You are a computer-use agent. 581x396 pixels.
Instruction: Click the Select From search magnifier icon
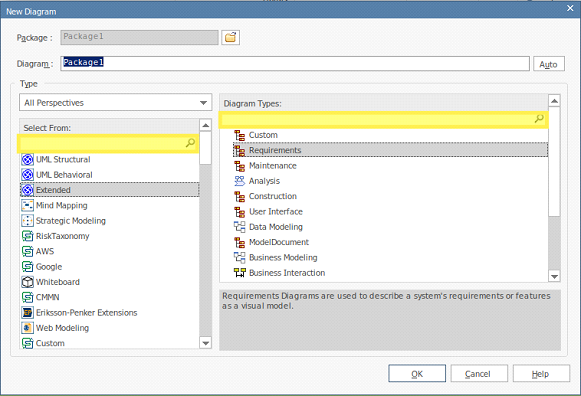(x=190, y=143)
